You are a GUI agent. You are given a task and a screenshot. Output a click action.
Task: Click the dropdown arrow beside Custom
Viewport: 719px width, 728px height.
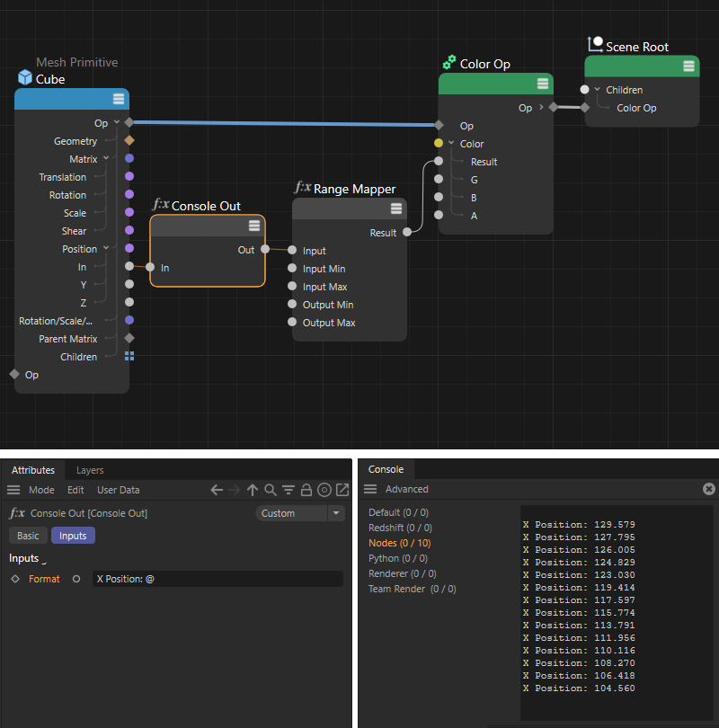tap(336, 513)
